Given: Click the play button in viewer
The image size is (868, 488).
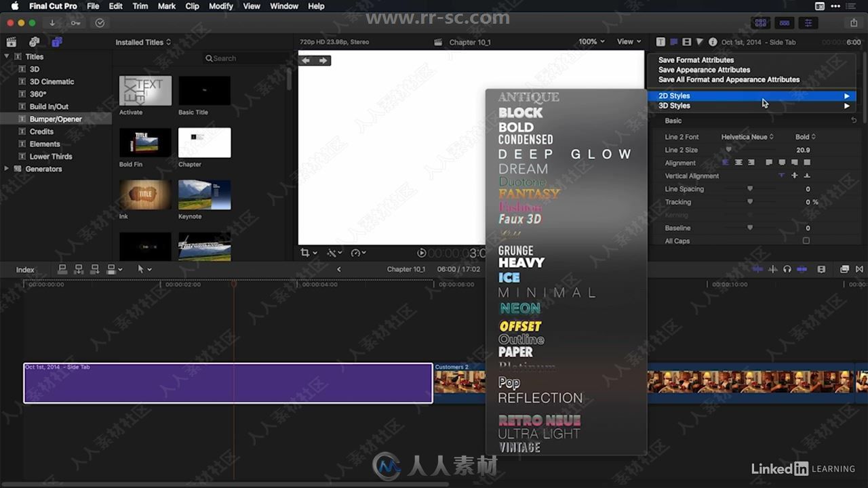Looking at the screenshot, I should (422, 253).
